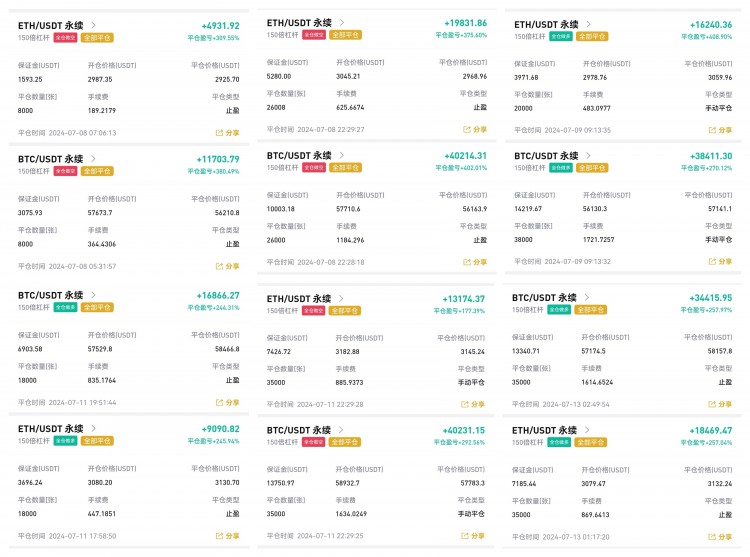Click 全部平仓 tag on BTC/USDT +40231.15 card
The width and height of the screenshot is (750, 557).
[x=344, y=442]
